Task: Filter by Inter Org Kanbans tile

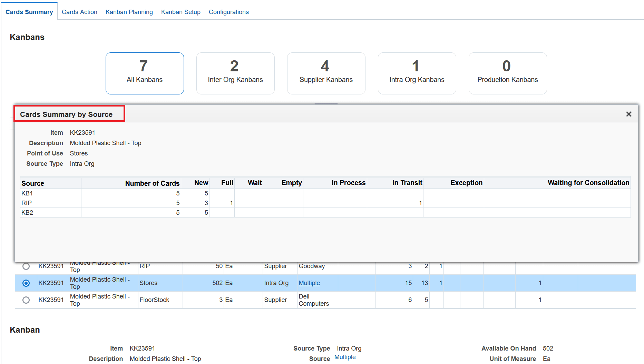Action: [x=235, y=73]
